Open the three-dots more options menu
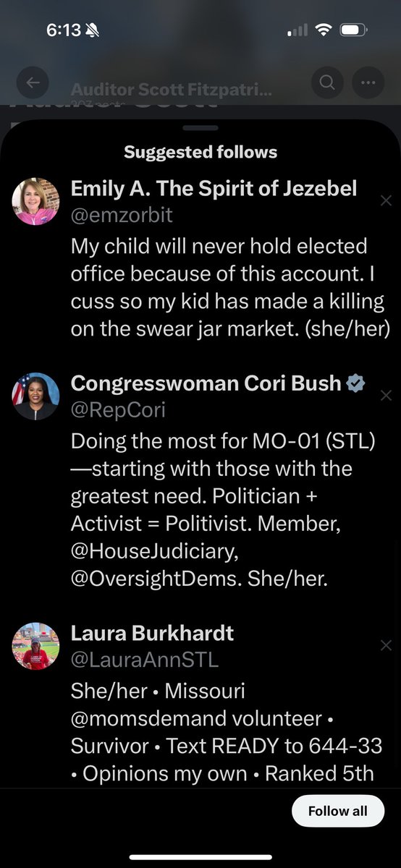Screen dimensions: 401x868 368,83
